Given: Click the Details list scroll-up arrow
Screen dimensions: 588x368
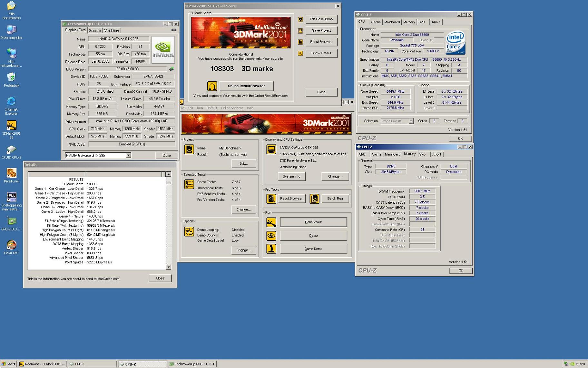Looking at the screenshot, I should [x=169, y=174].
